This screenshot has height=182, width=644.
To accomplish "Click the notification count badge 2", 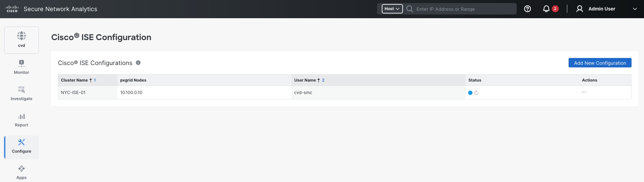I will [x=555, y=9].
